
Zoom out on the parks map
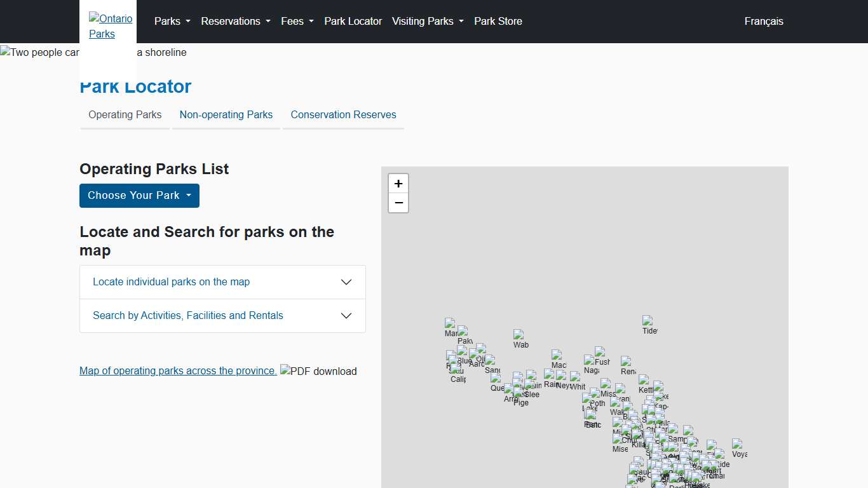pos(398,203)
